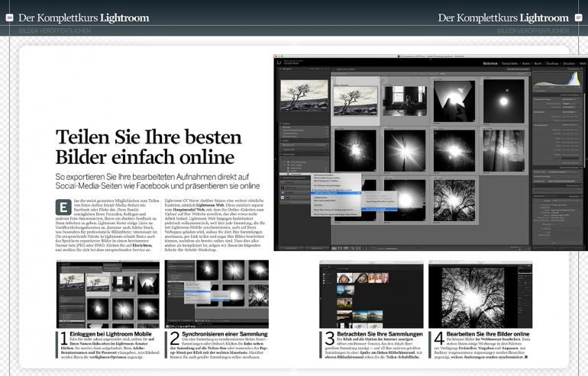Screen dimensions: 588x376
Task: Click the sync settings button at bottom right
Action: pyautogui.click(x=570, y=248)
